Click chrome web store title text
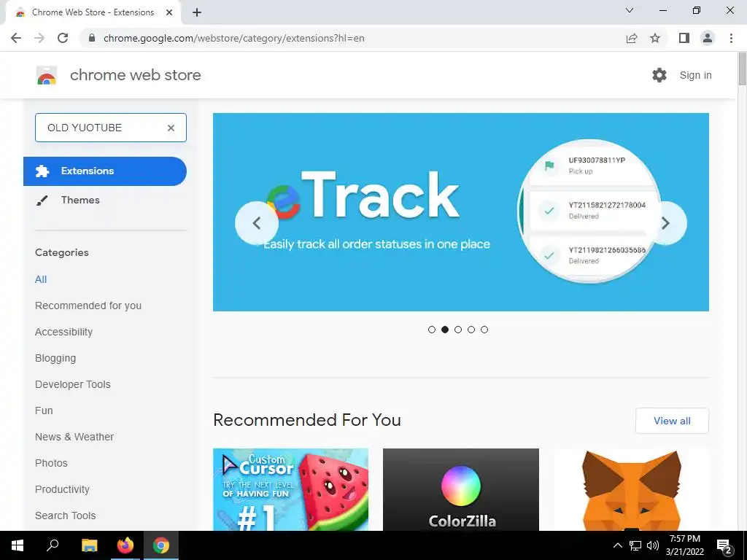 click(135, 75)
